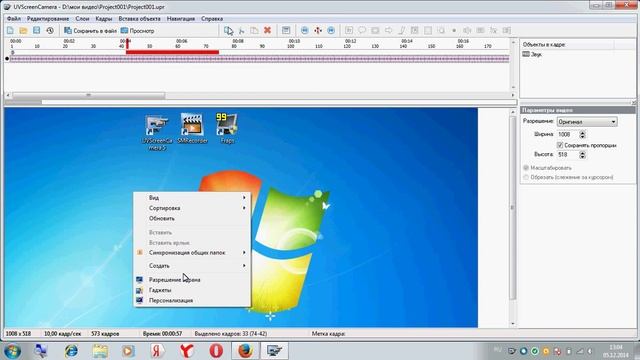Open the Навигация menu
Image resolution: width=640 pixels, height=360 pixels.
click(180, 19)
